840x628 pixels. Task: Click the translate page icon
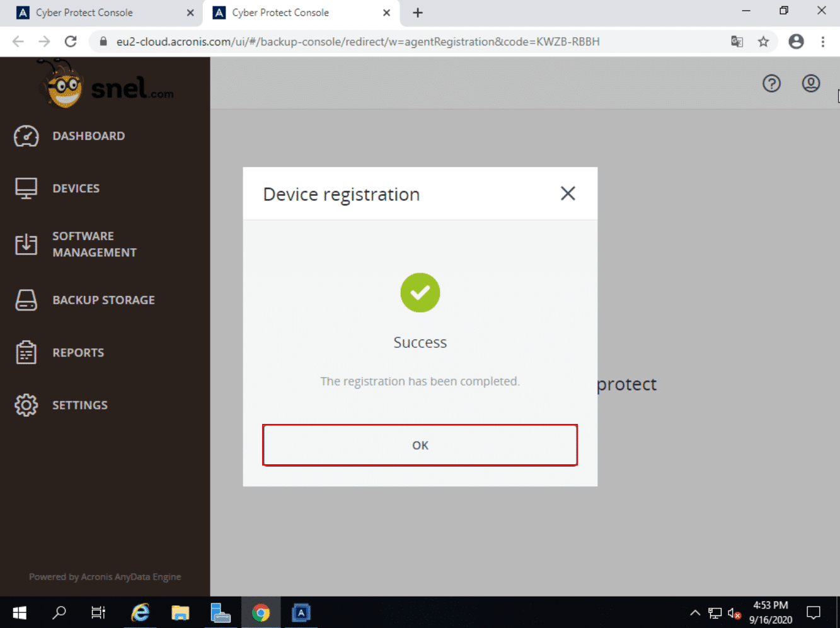(737, 42)
